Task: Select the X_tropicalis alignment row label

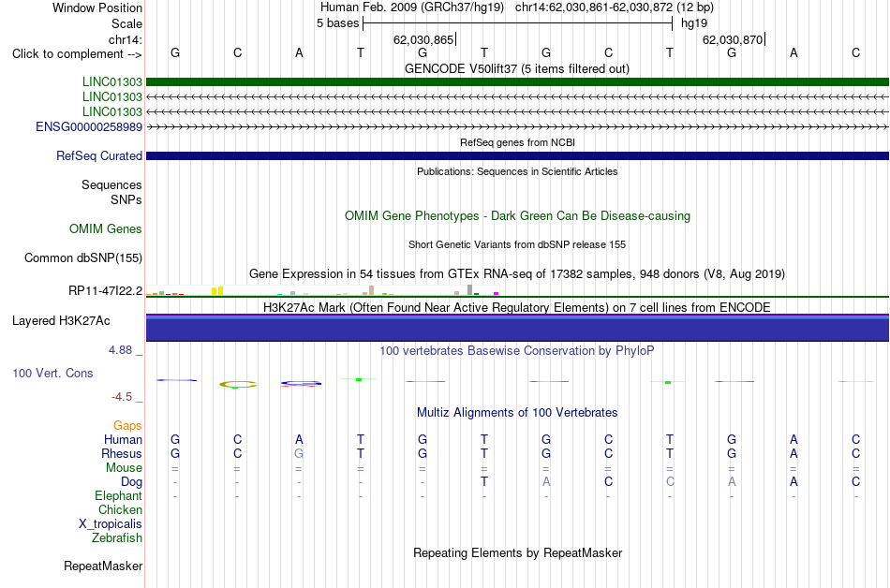Action: click(111, 524)
